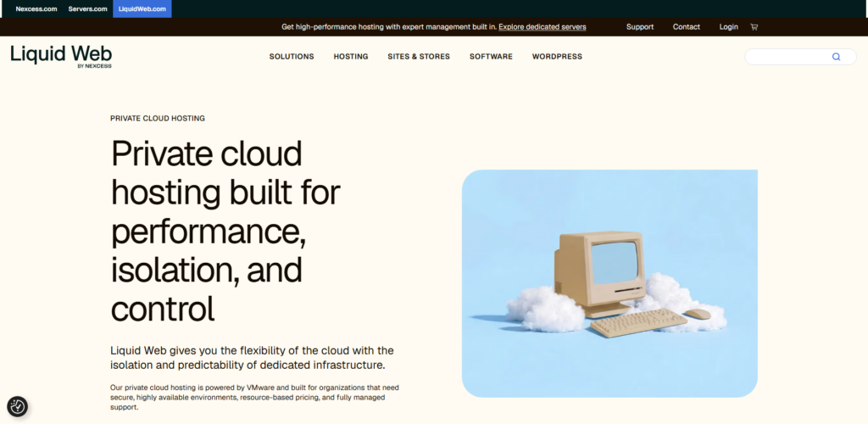This screenshot has width=868, height=424.
Task: Open the Support link
Action: (x=640, y=26)
